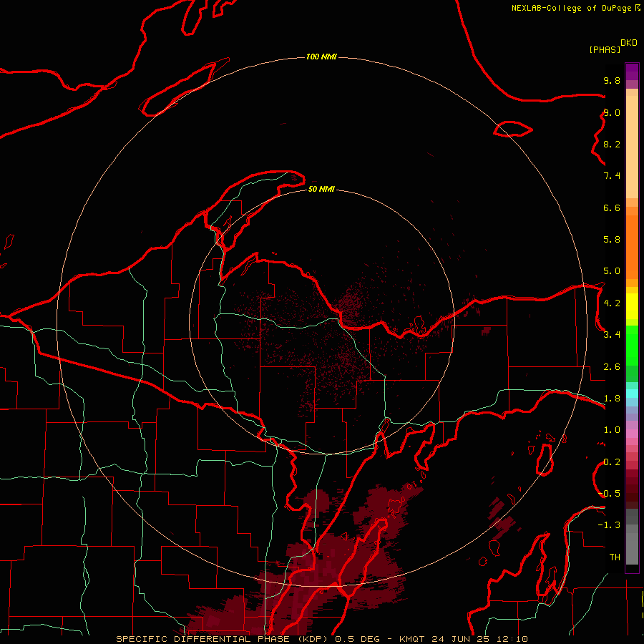This screenshot has width=644, height=644.
Task: Pick the dark red band of the color bar
Action: coord(632,484)
